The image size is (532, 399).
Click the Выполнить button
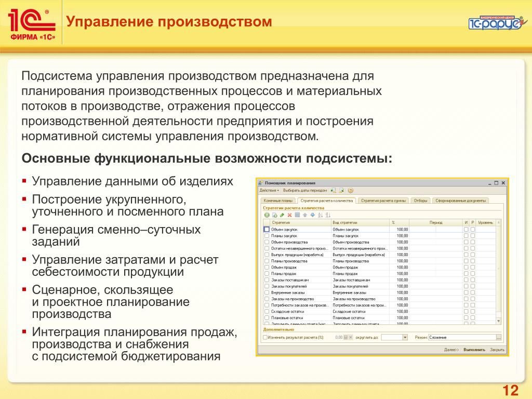pos(474,350)
